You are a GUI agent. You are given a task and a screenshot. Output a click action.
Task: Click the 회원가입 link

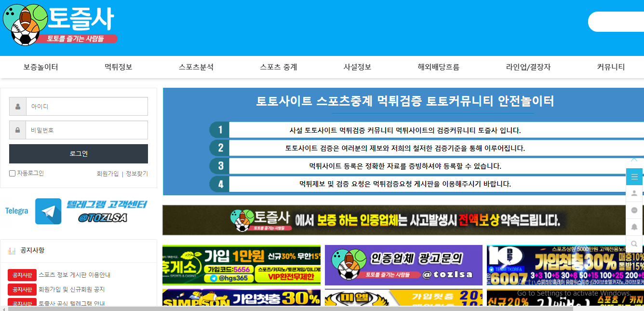point(107,174)
